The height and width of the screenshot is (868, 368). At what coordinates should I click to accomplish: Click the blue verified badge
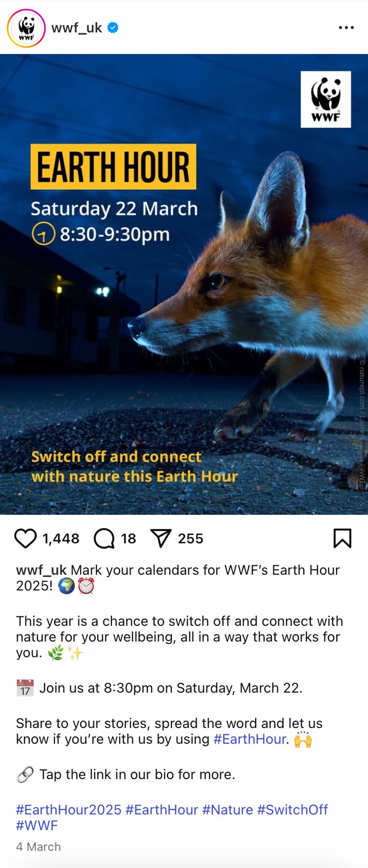click(x=113, y=28)
